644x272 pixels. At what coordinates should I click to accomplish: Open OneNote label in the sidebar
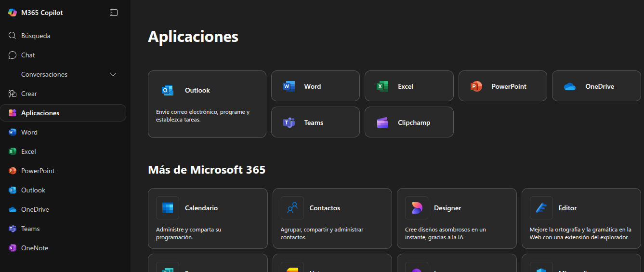click(35, 248)
